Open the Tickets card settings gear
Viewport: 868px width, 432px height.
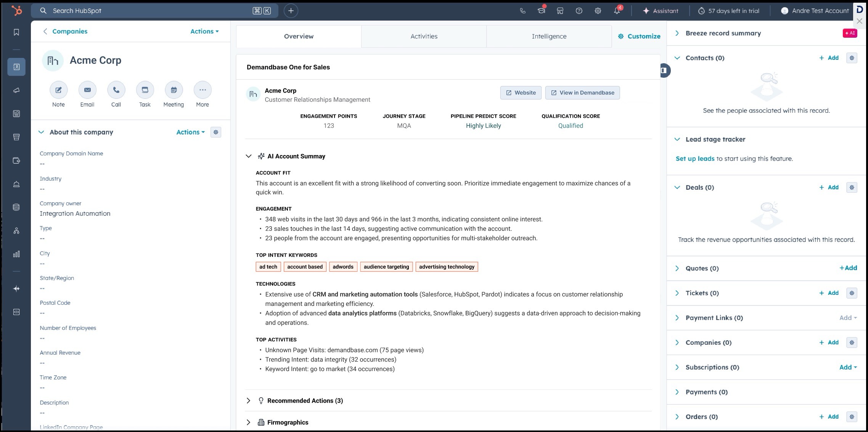852,293
